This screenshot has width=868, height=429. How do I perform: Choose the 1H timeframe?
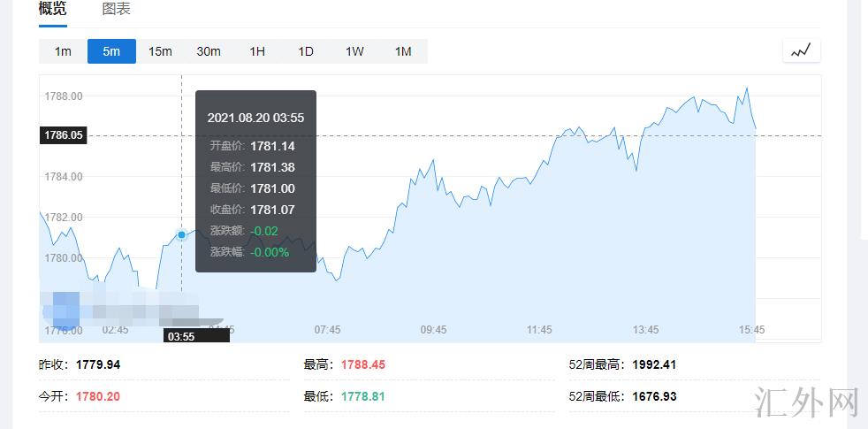coord(257,51)
